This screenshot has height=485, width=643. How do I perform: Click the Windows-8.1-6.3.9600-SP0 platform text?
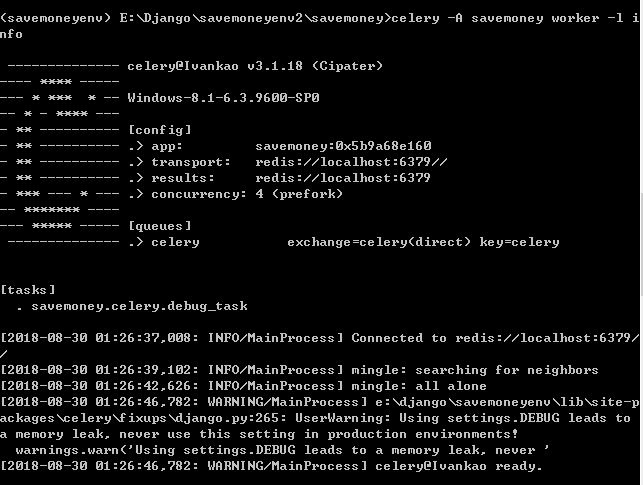pos(223,98)
